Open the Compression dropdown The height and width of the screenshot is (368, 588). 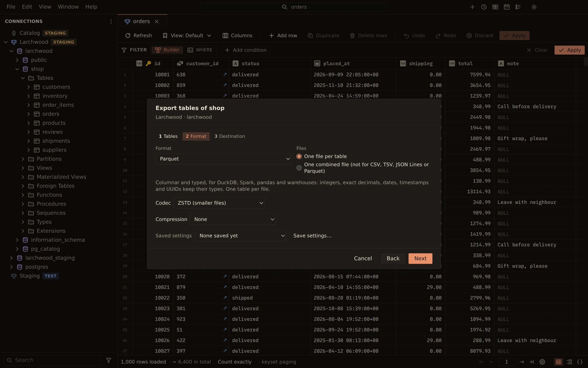(x=233, y=219)
